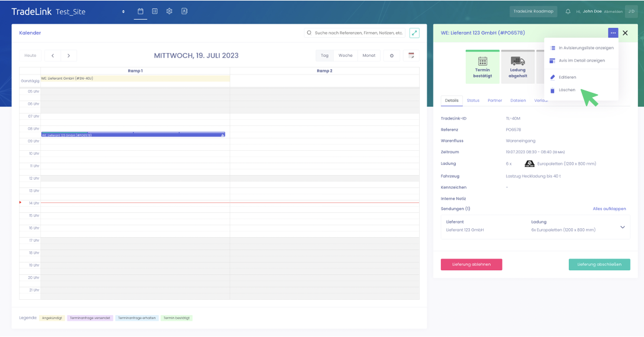
Task: Expand calendar to fullscreen with arrows icon
Action: (x=414, y=33)
